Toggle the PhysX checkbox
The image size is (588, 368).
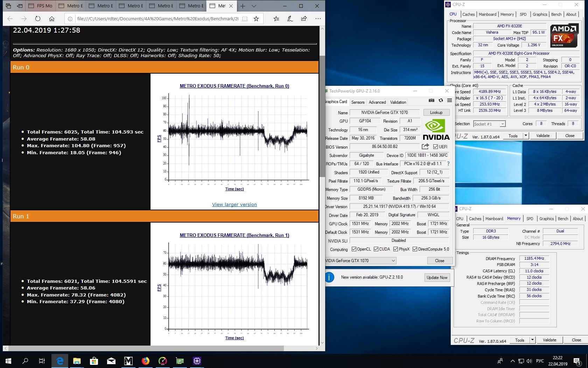click(395, 249)
